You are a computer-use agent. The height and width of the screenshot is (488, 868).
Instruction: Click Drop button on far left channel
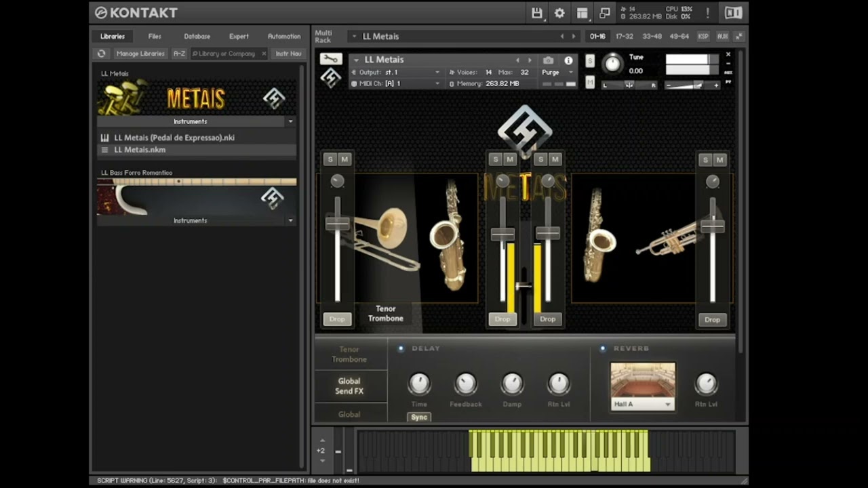click(x=337, y=319)
